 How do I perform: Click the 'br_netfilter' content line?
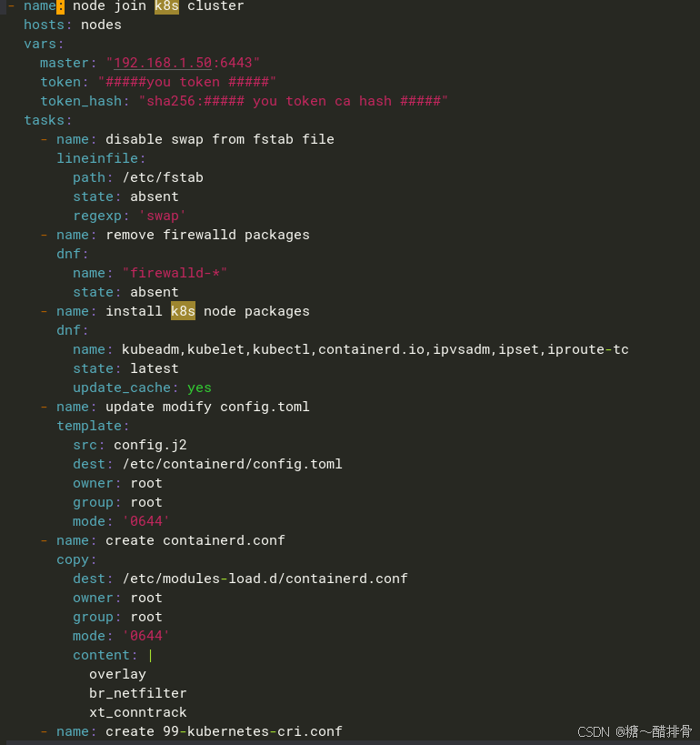click(137, 693)
